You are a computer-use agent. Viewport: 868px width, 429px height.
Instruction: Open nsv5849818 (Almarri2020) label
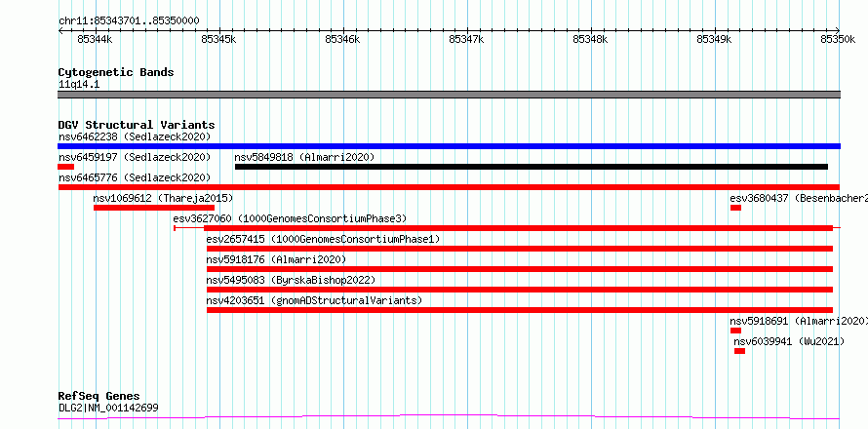[304, 157]
